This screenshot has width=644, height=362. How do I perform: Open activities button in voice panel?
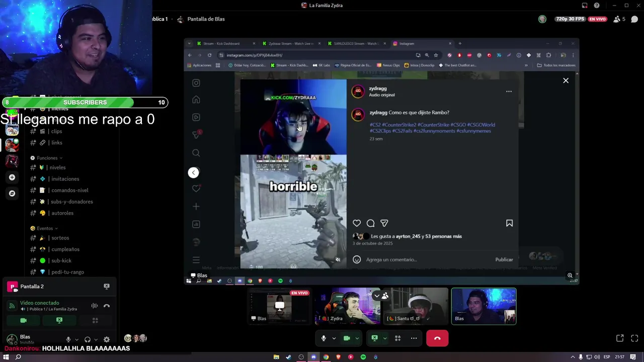95,320
